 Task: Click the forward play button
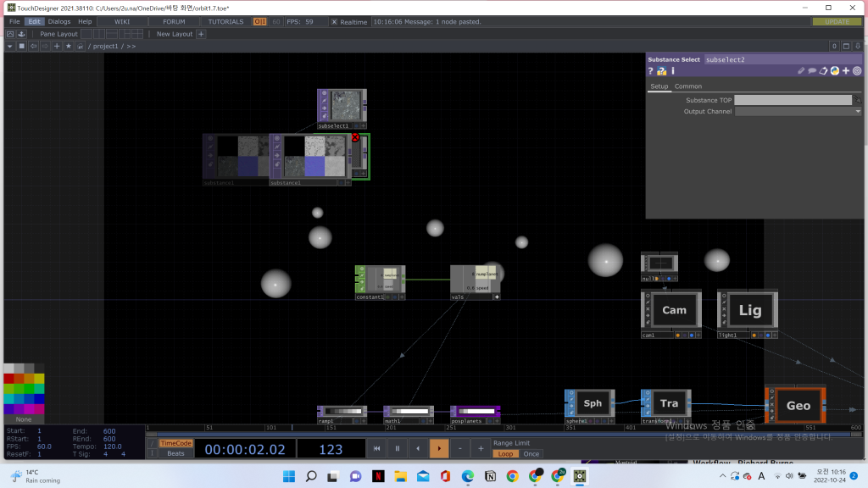pyautogui.click(x=439, y=448)
